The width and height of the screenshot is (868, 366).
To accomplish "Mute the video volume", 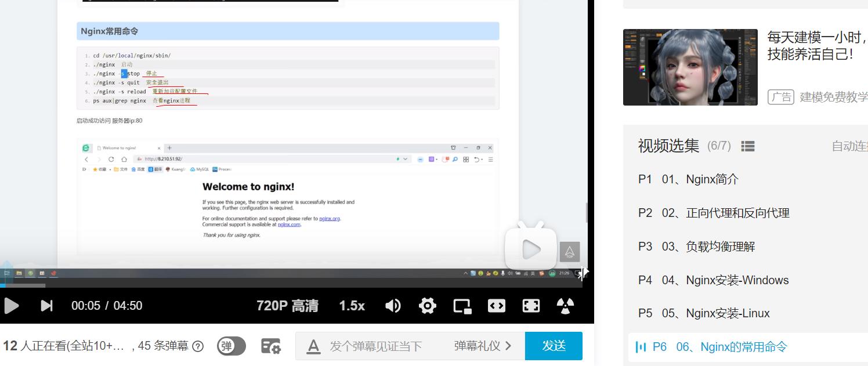I will point(393,306).
